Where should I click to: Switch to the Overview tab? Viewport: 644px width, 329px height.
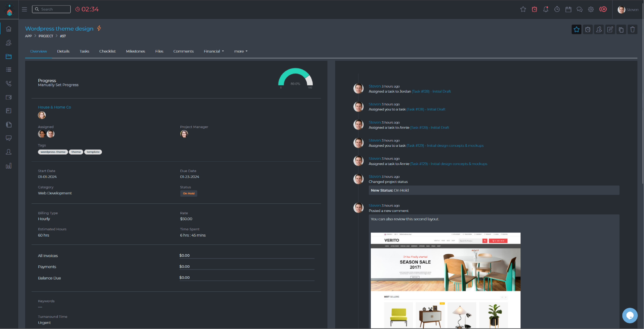38,51
